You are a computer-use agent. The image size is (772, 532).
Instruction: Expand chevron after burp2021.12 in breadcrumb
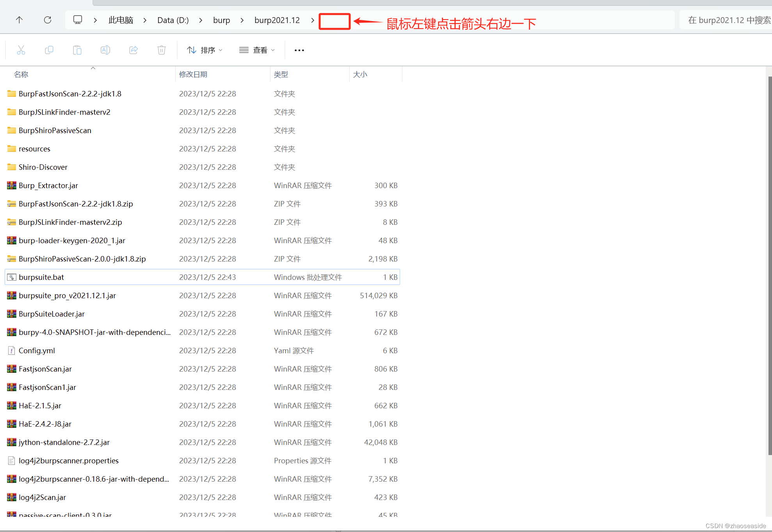tap(313, 20)
